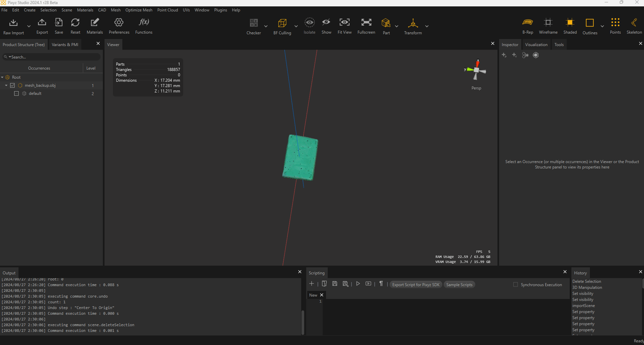The height and width of the screenshot is (345, 644).
Task: Open the Raw Import dropdown arrow
Action: tap(29, 26)
